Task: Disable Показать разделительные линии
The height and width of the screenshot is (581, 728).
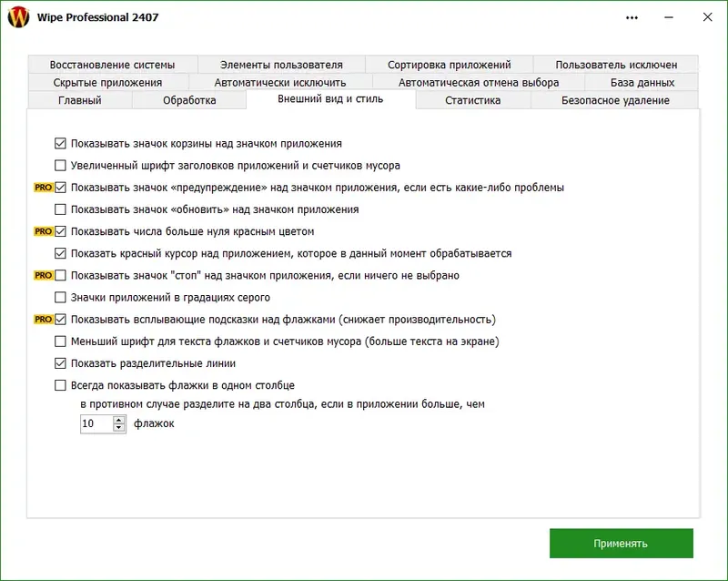Action: [x=60, y=362]
